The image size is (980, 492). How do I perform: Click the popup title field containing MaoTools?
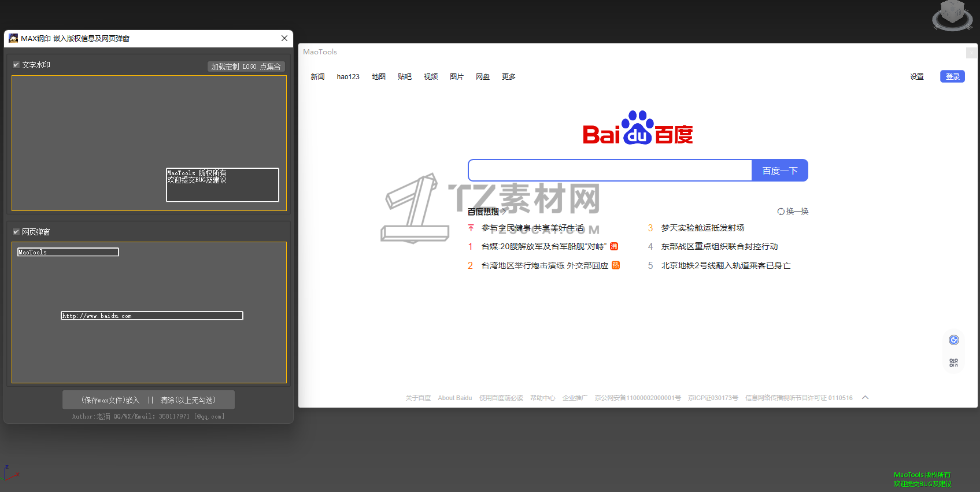(68, 252)
